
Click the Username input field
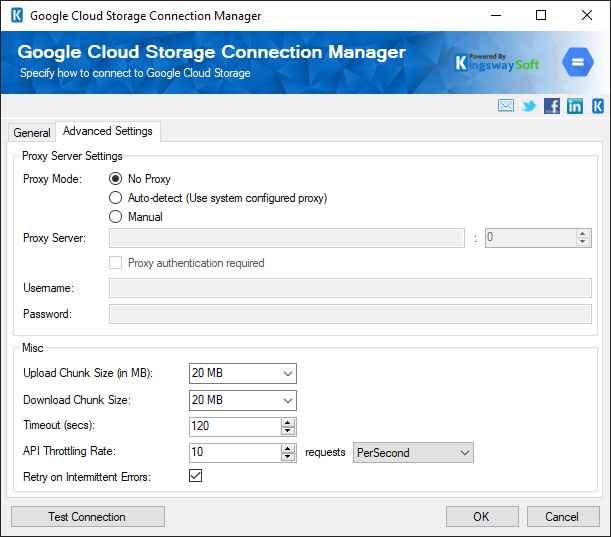point(350,288)
